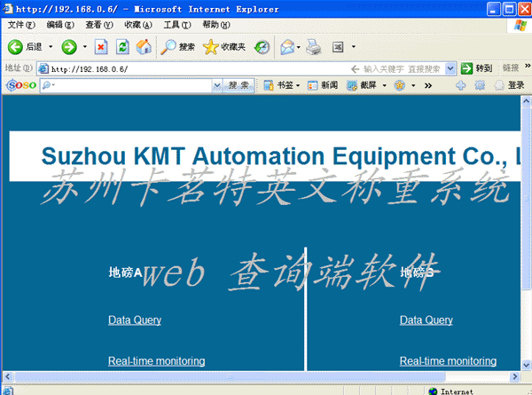Click the status bar page icon
The height and width of the screenshot is (395, 532).
[8, 391]
